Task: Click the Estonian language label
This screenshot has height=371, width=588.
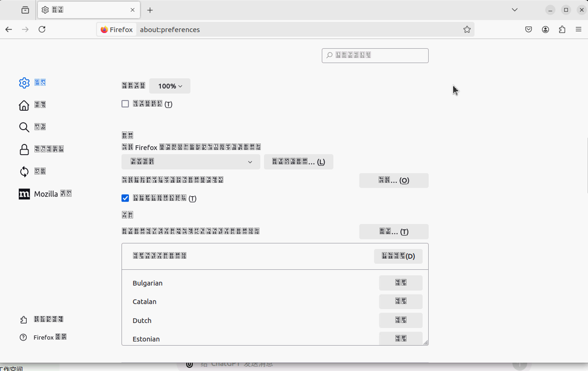Action: tap(146, 339)
